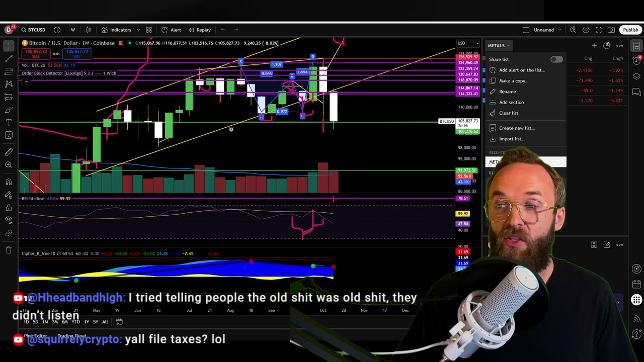Open the forecasting and measurement tools
Image resolution: width=644 pixels, height=362 pixels.
(9, 97)
